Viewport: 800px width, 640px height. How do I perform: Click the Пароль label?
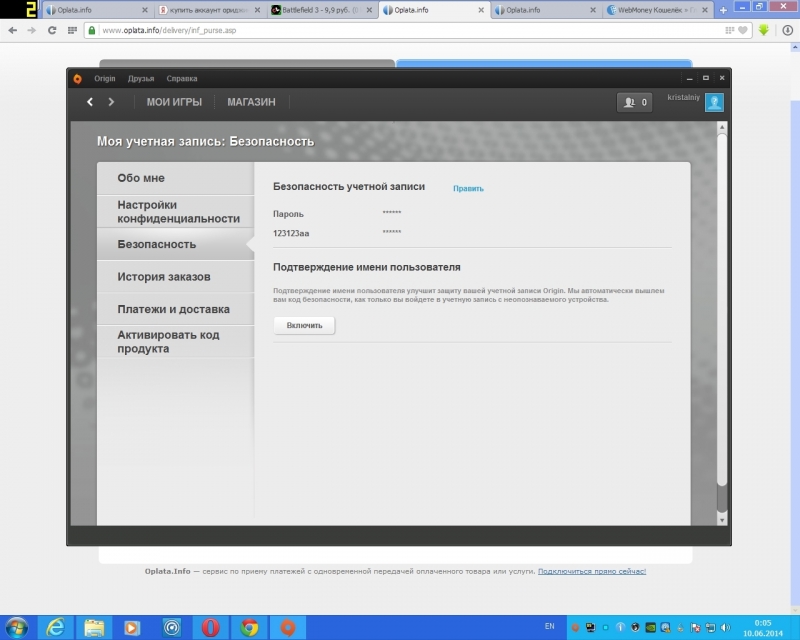tap(288, 214)
